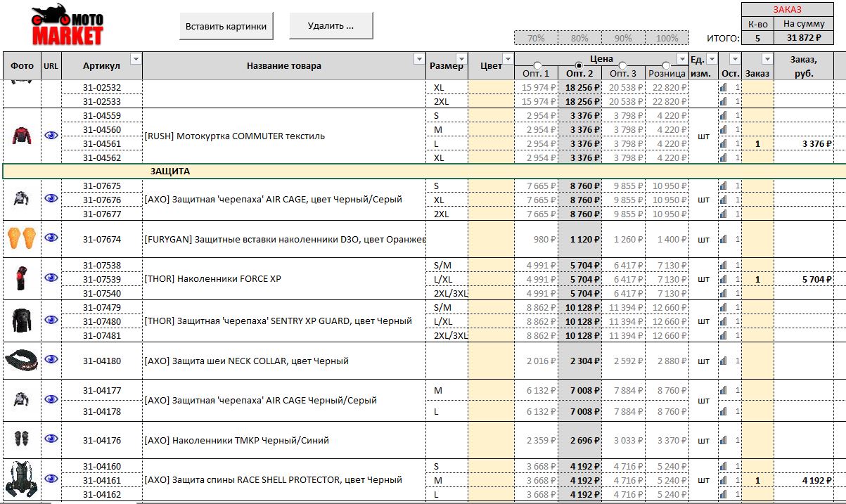846x504 pixels.
Task: Open URL eye icon for RUSH COMMUTER jacket
Action: pos(51,136)
